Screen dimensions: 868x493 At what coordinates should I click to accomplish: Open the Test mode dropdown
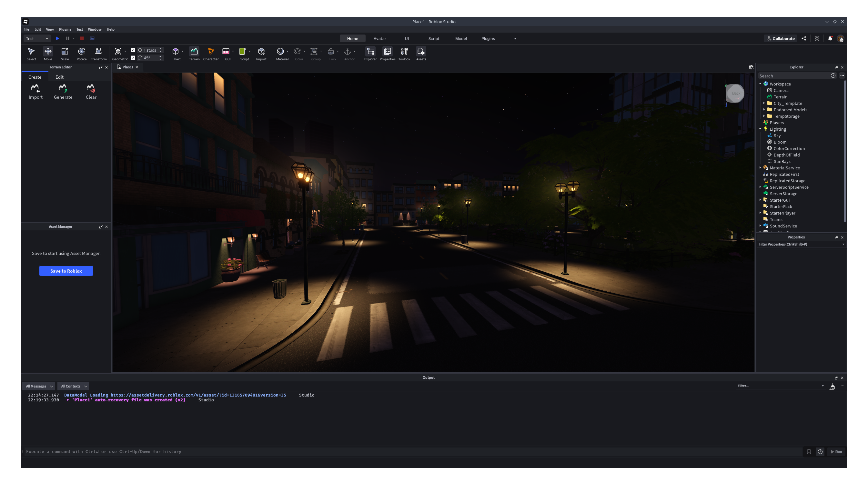pyautogui.click(x=37, y=39)
